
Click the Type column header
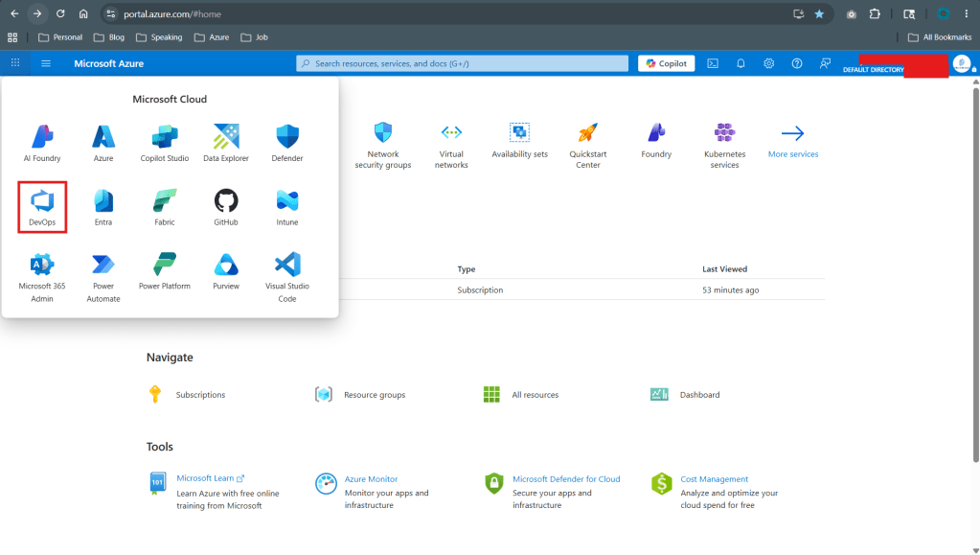click(x=467, y=269)
